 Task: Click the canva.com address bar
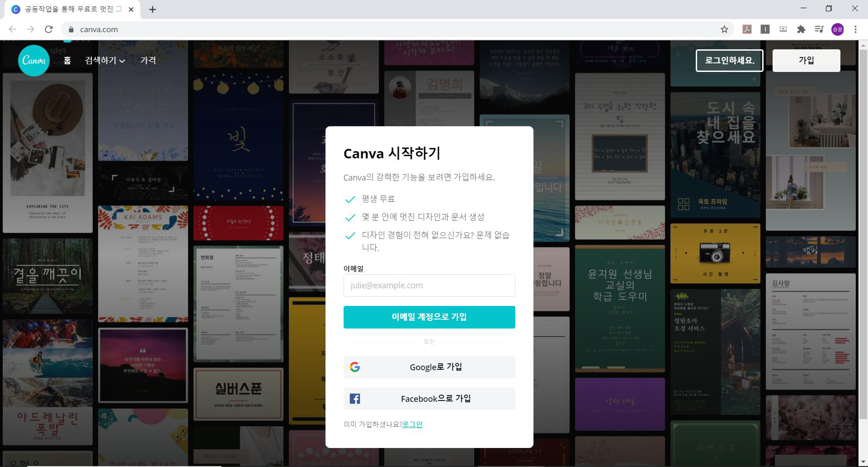(398, 29)
